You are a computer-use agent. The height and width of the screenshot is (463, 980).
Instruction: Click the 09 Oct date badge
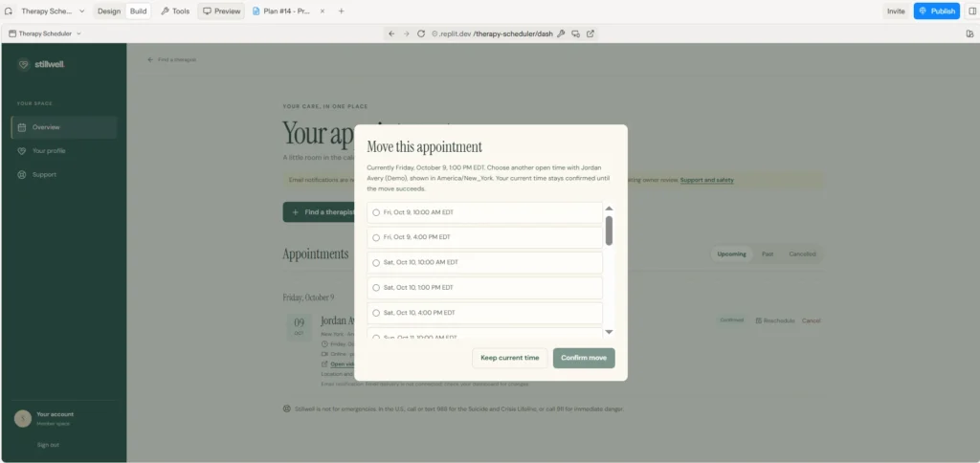click(x=300, y=327)
